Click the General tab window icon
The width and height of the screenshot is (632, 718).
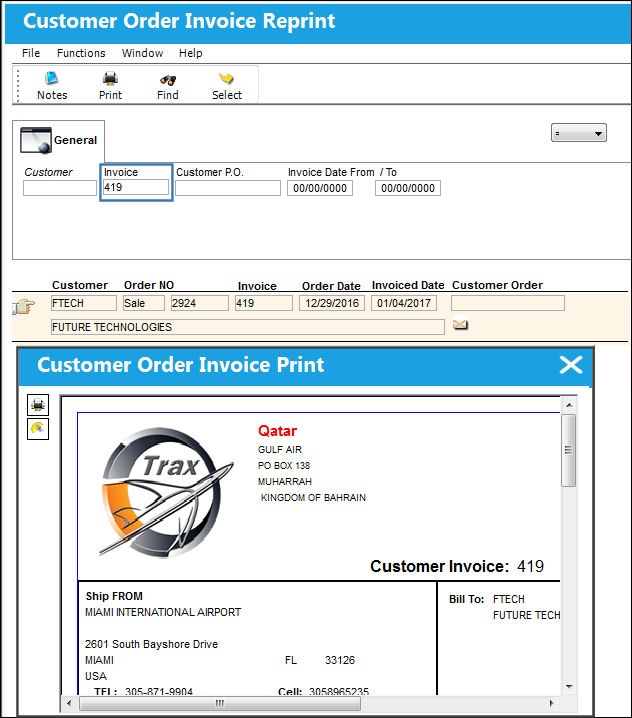[x=35, y=140]
